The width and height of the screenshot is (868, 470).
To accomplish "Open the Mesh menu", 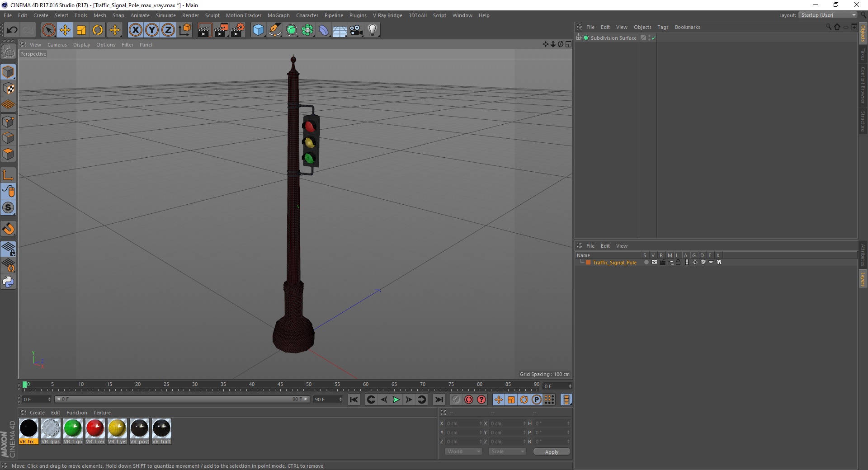I will pos(100,15).
